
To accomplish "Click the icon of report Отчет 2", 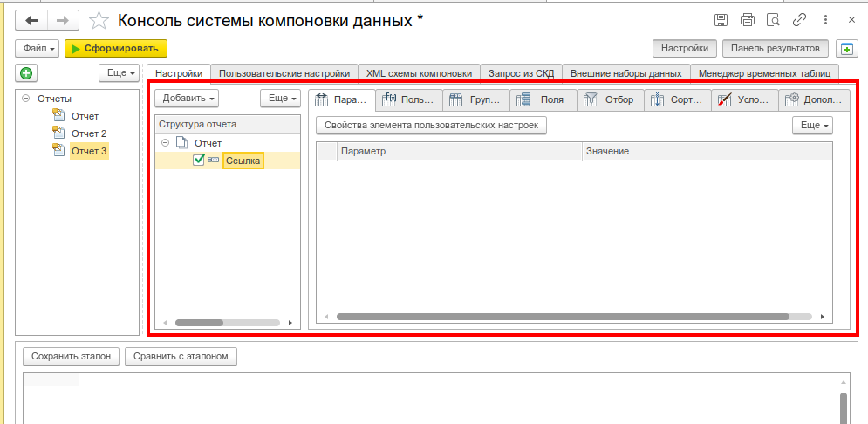I will click(x=58, y=133).
